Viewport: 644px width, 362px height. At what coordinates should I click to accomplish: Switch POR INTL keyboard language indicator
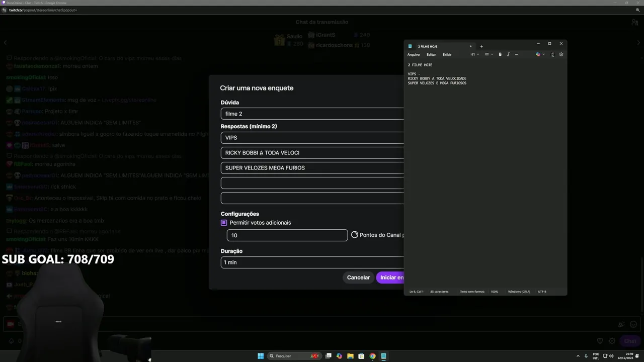click(596, 356)
